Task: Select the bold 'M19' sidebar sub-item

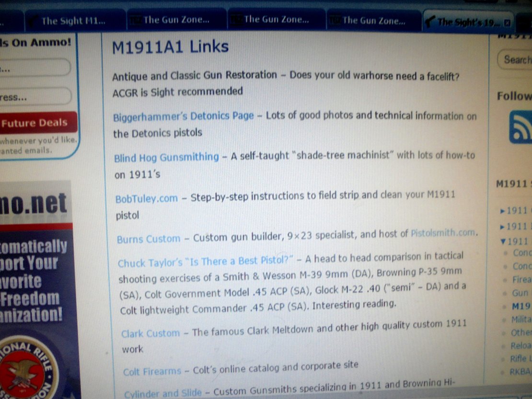Action: 521,307
